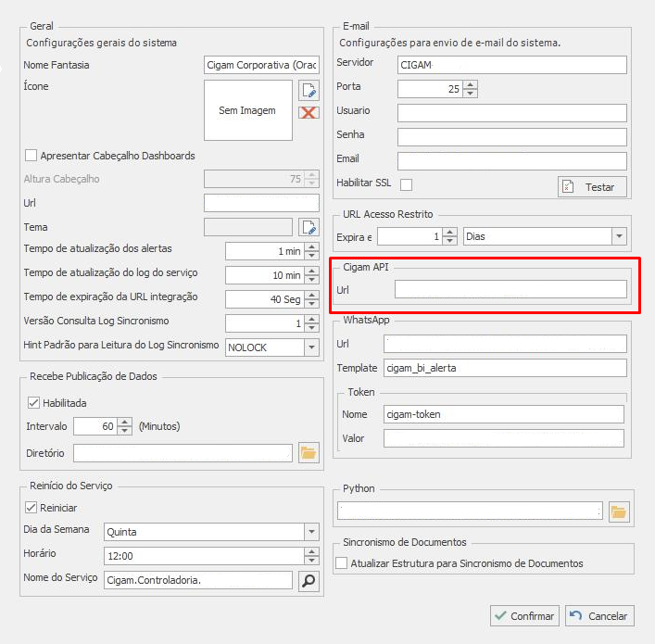Click the Servidor e-mail input field

(512, 65)
